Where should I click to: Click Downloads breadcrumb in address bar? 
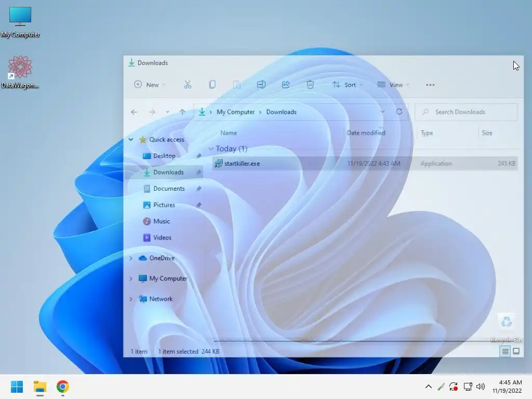281,112
